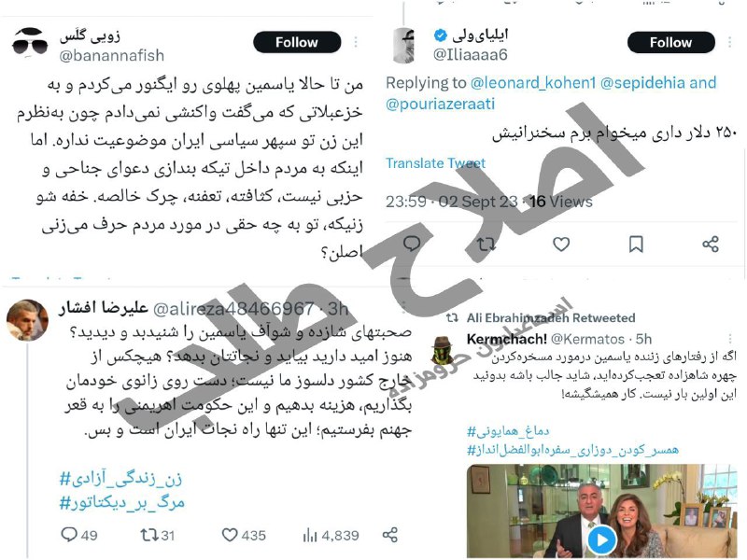This screenshot has width=747, height=560.
Task: Open @leonard_kohen1 mention link
Action: tap(533, 82)
